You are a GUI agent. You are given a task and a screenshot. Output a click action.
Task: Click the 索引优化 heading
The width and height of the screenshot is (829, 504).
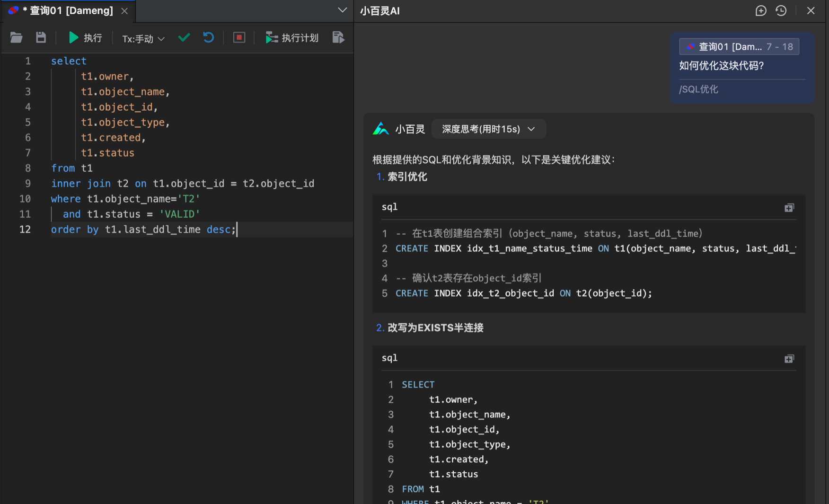click(x=407, y=177)
